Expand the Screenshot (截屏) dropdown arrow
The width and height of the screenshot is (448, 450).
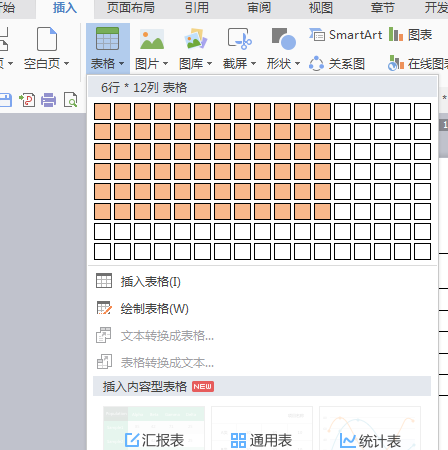pos(253,63)
